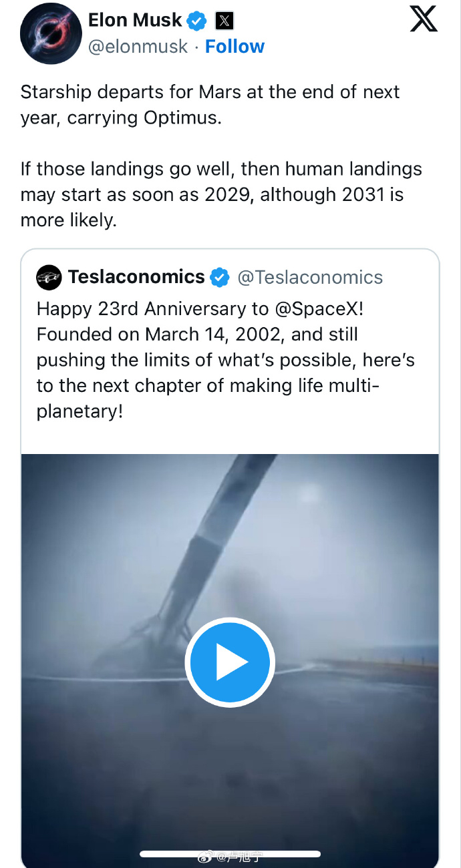The height and width of the screenshot is (868, 461).
Task: Open the rocket video thumbnail
Action: click(230, 661)
